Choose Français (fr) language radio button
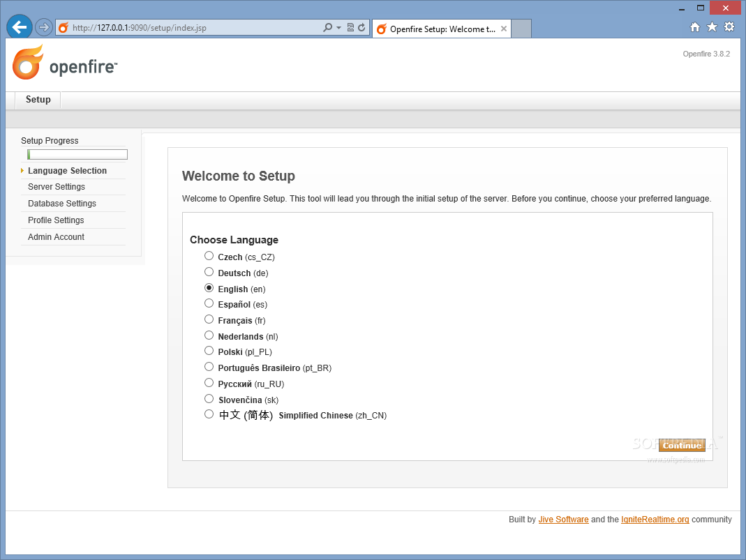The image size is (746, 560). 209,319
